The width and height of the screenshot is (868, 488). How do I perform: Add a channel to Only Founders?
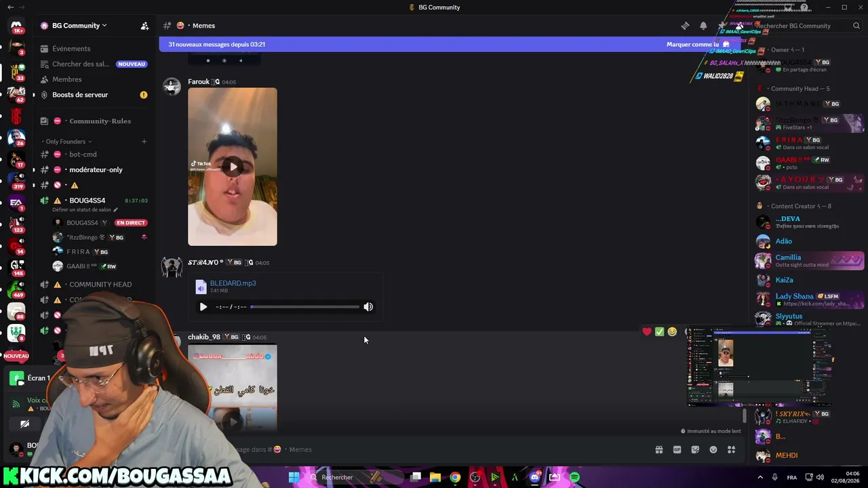(x=144, y=142)
